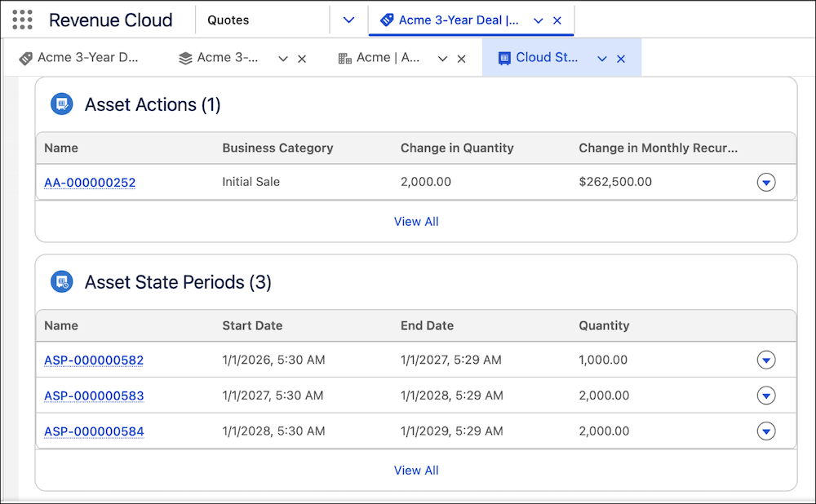Open the Acme | A... subtab actions chevron
Viewport: 816px width, 504px height.
point(442,59)
